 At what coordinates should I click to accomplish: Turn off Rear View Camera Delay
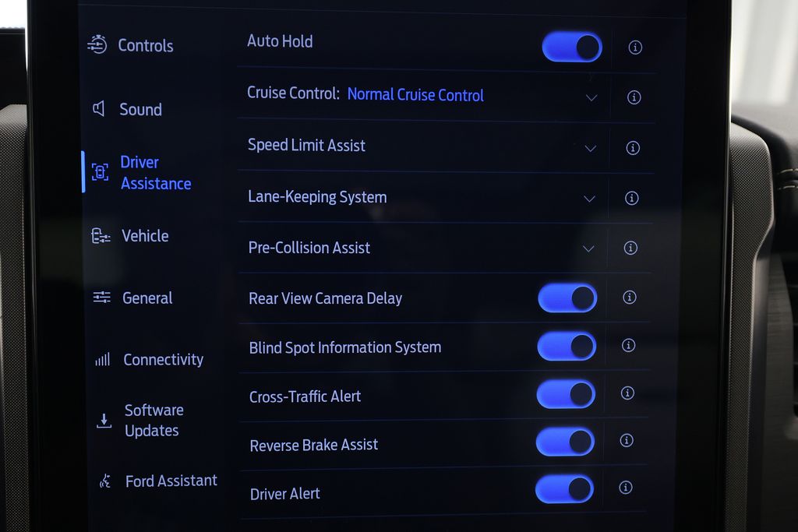pos(567,298)
